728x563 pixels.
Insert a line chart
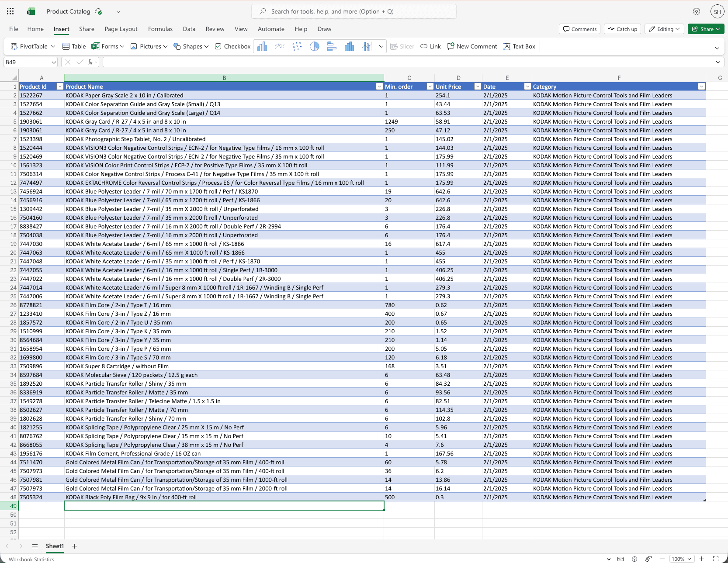click(x=279, y=46)
